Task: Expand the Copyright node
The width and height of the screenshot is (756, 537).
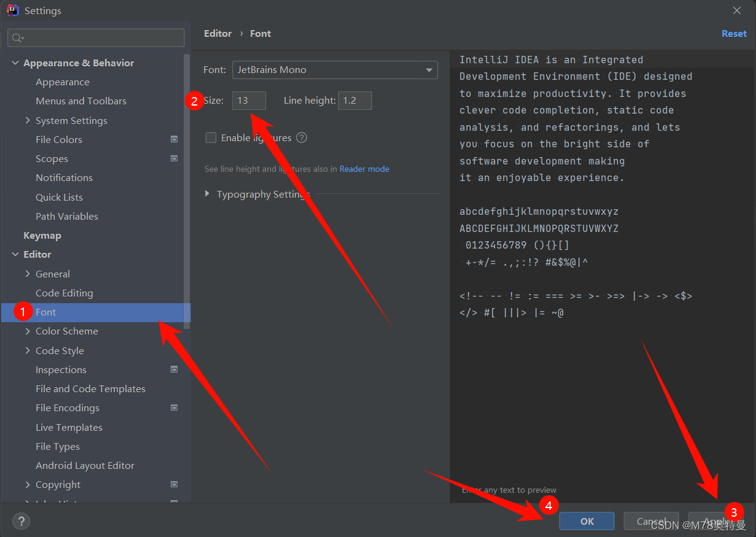Action: [28, 484]
